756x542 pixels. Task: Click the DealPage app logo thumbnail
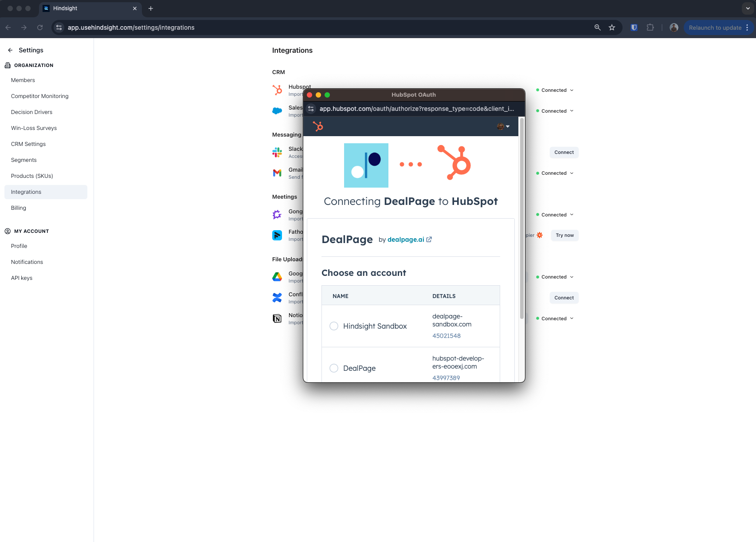click(366, 165)
